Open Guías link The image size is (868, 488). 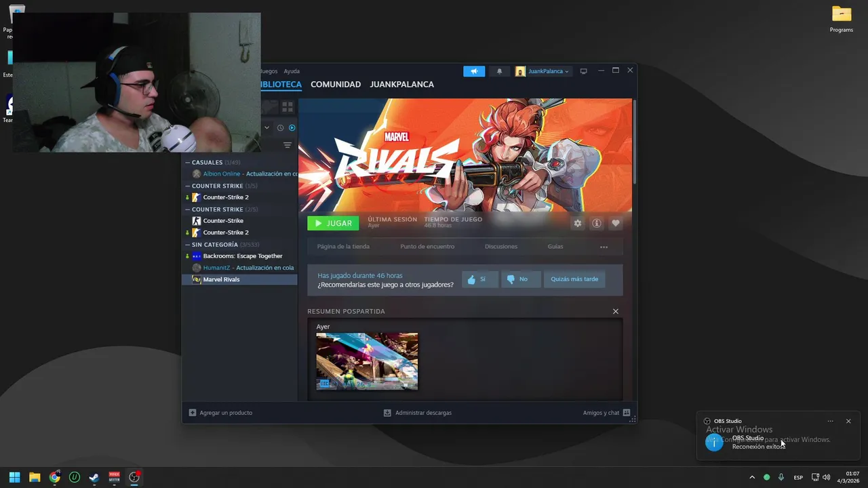[555, 247]
